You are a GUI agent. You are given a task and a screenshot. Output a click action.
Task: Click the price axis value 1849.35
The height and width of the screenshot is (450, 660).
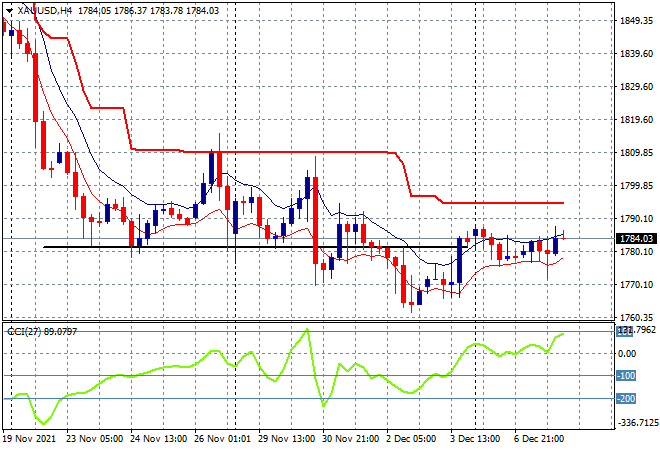[x=636, y=21]
